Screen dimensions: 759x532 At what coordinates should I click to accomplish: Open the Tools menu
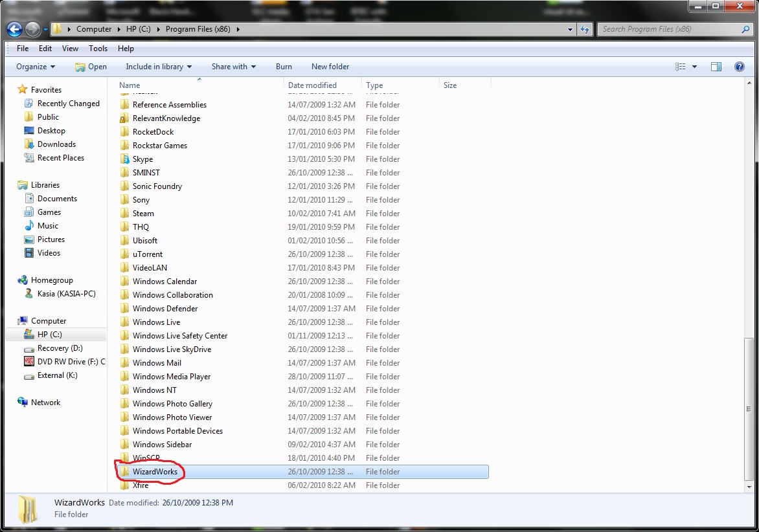tap(98, 49)
